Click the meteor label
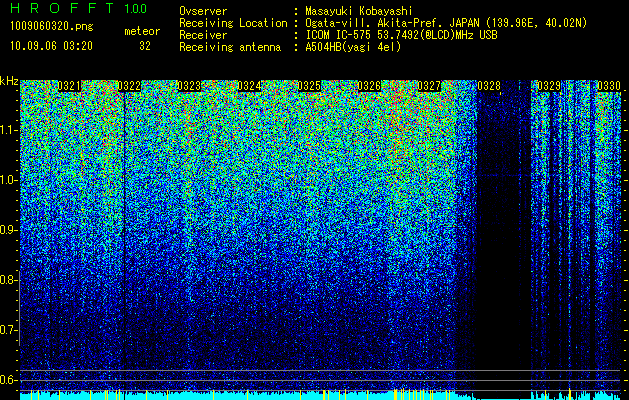Screen dimensions: 629x400 click(x=142, y=31)
